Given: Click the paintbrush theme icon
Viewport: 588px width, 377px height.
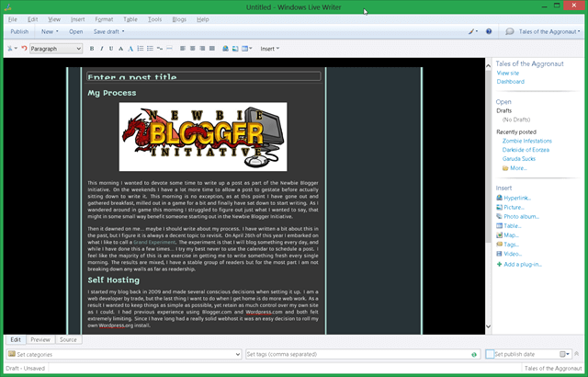Looking at the screenshot, I should [x=471, y=31].
